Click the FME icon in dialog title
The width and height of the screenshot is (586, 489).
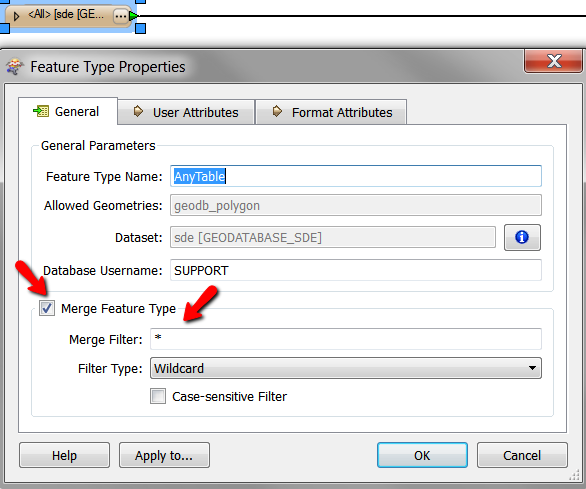[x=15, y=67]
